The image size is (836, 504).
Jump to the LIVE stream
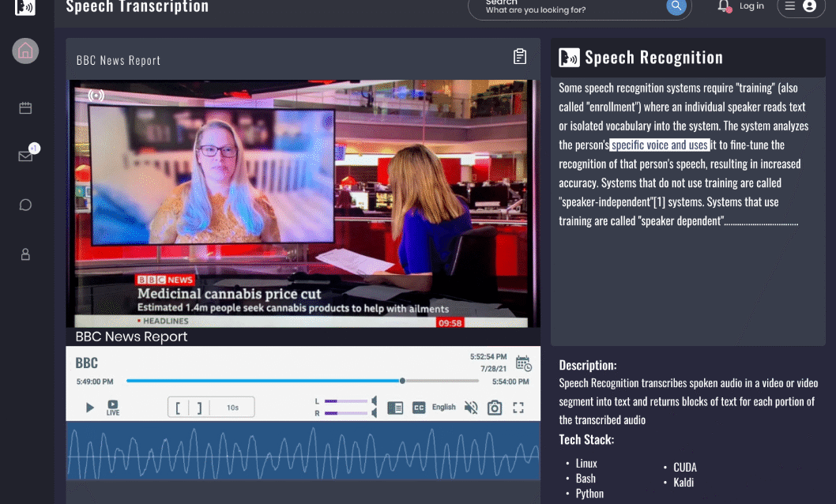(x=113, y=408)
